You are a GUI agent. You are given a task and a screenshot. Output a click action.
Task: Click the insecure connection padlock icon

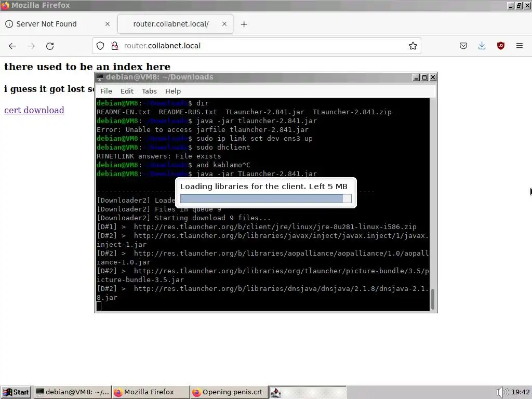tap(115, 46)
